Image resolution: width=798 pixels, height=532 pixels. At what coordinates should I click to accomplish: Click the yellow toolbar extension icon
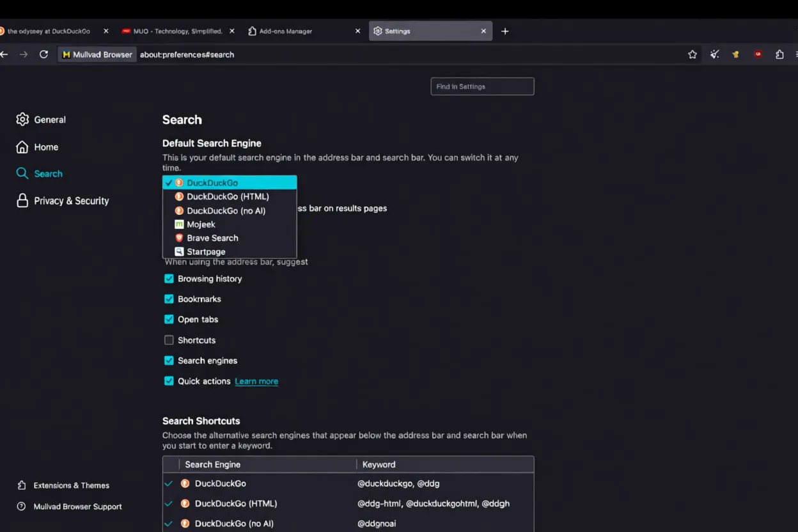pyautogui.click(x=736, y=54)
